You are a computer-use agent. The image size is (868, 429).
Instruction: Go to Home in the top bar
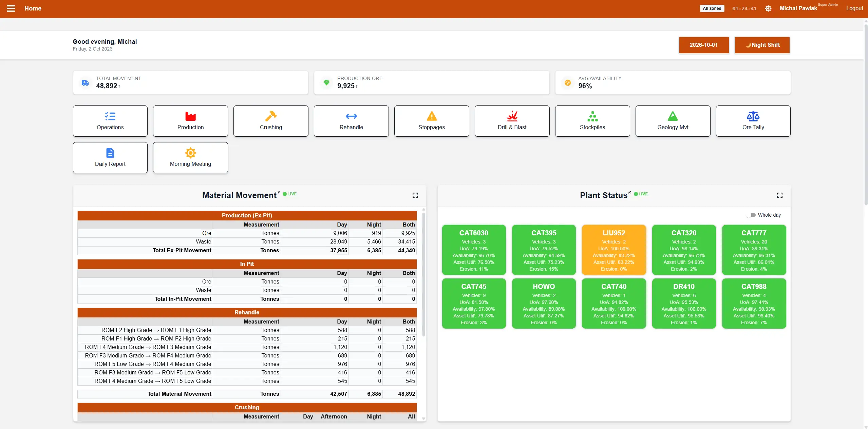33,8
